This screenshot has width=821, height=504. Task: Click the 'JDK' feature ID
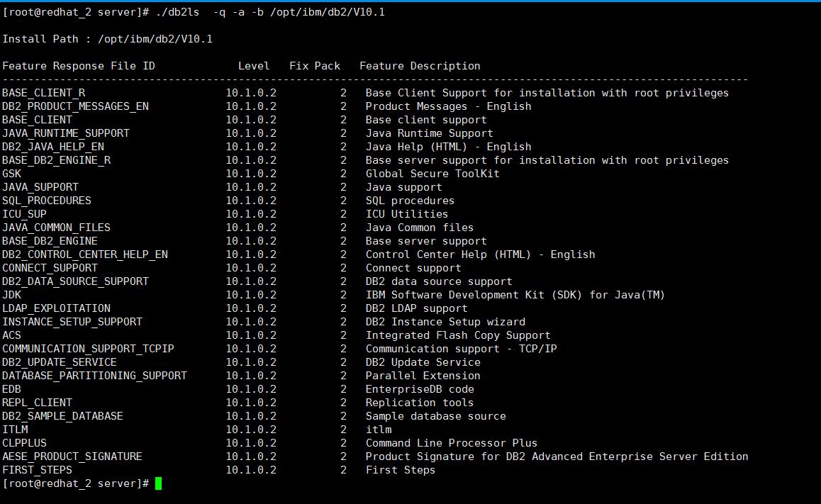(11, 295)
